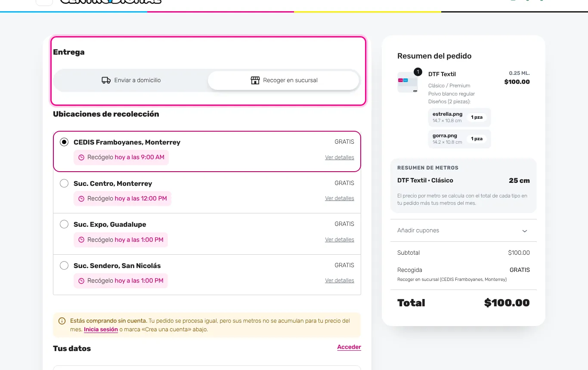588x370 pixels.
Task: Expand the Añadir cupones chevron
Action: (x=525, y=231)
